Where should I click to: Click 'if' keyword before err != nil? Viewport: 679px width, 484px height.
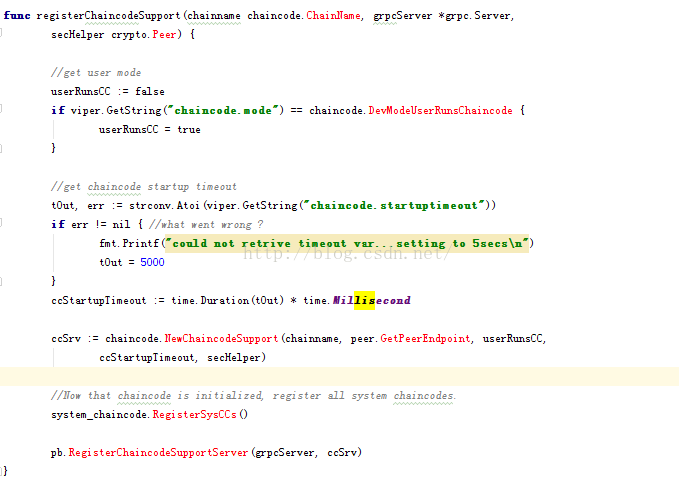58,224
